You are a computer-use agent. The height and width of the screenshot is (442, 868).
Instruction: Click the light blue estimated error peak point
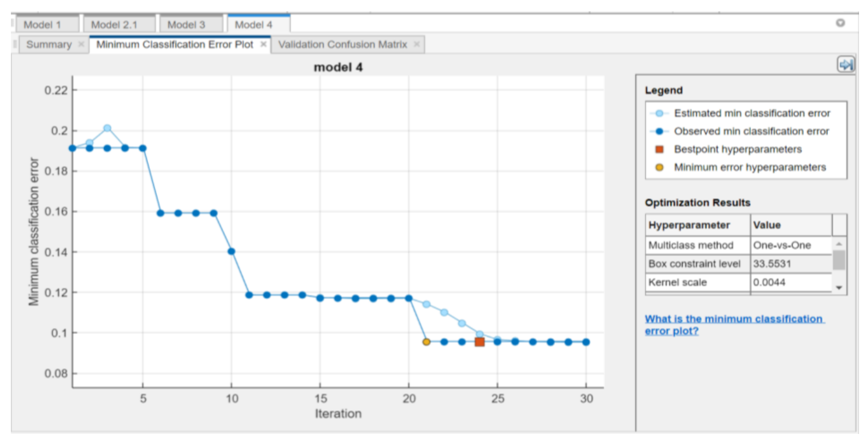pyautogui.click(x=107, y=128)
